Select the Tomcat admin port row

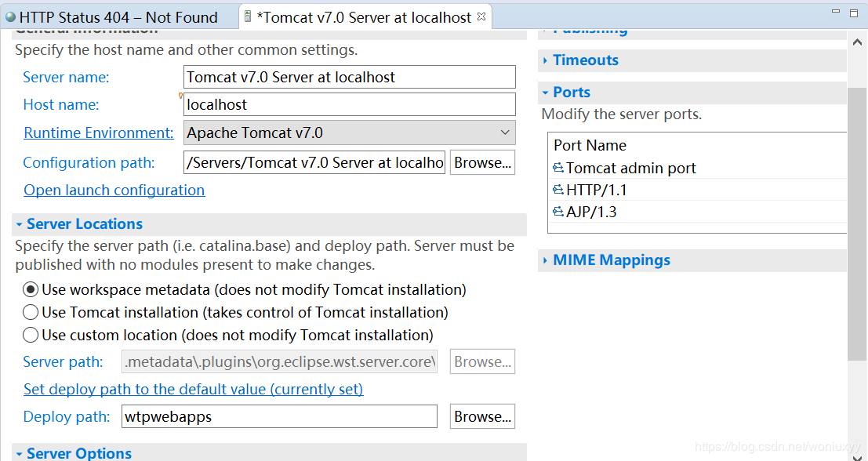[x=698, y=168]
